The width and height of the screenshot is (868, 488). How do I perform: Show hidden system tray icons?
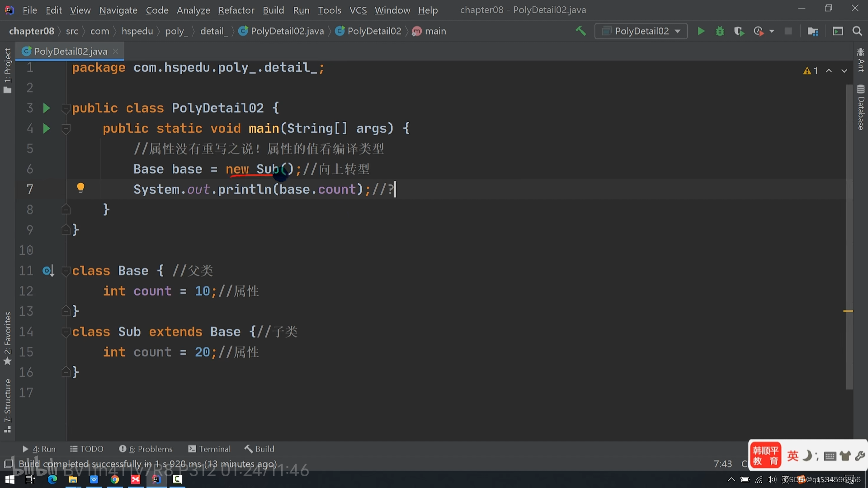coord(731,479)
